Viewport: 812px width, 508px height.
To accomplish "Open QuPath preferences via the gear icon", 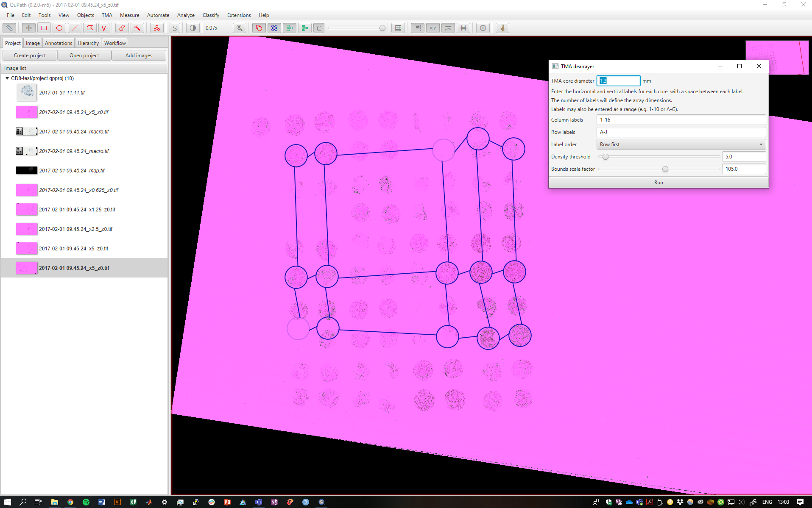I will click(483, 28).
